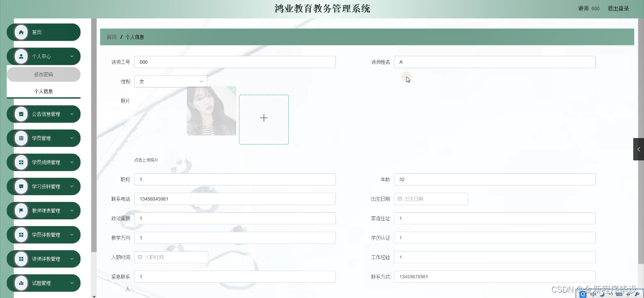Click 讲师 000 user label
Image resolution: width=644 pixels, height=298 pixels.
tap(589, 8)
